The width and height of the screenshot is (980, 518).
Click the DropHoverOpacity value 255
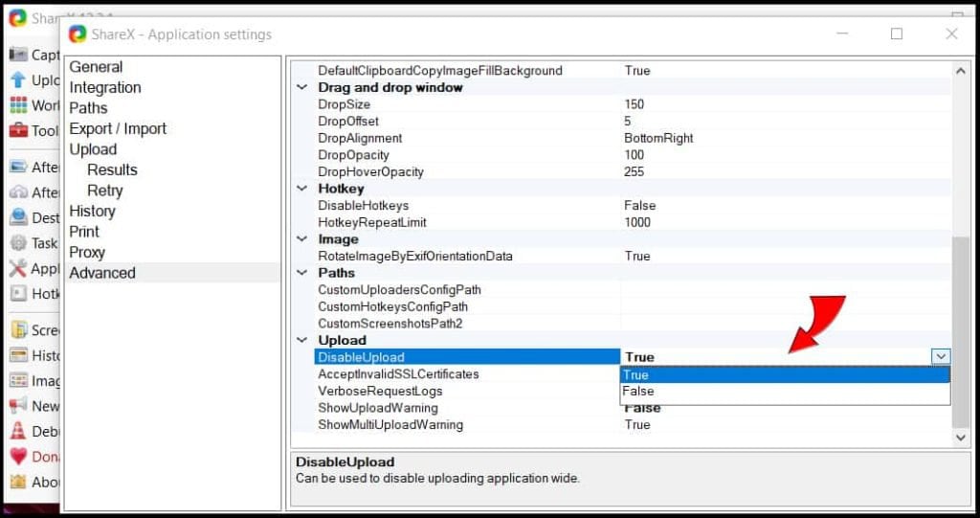[634, 172]
